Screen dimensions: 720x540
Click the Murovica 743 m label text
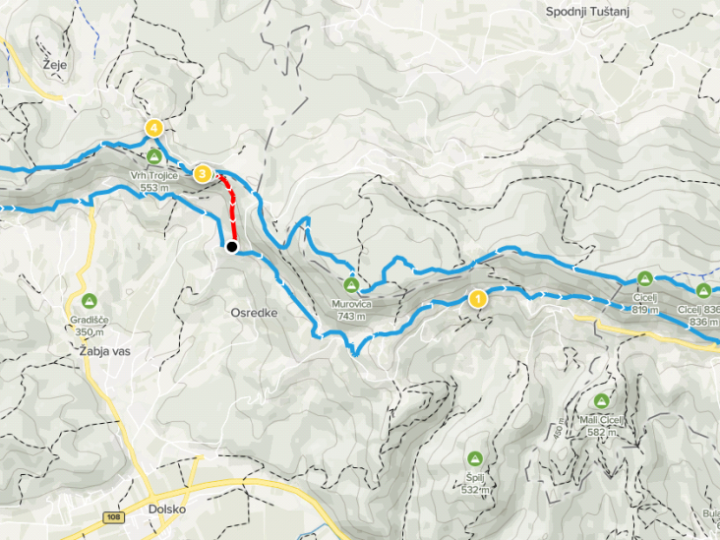pyautogui.click(x=351, y=310)
